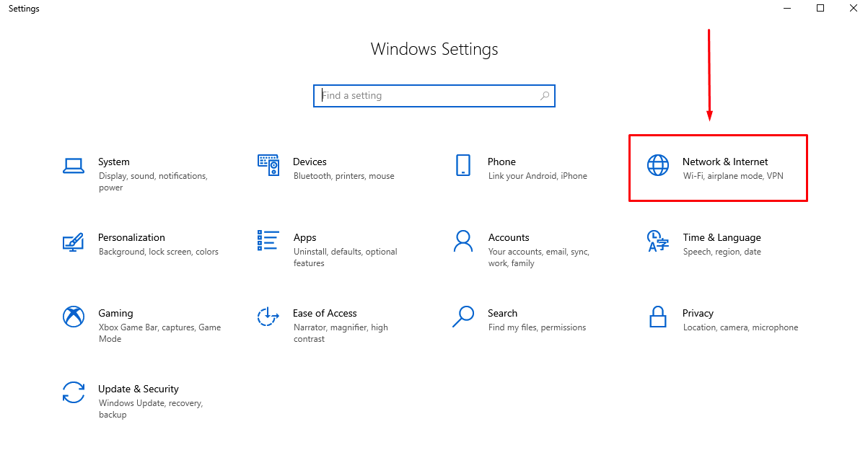Open System settings label
Image resolution: width=868 pixels, height=463 pixels.
click(114, 162)
